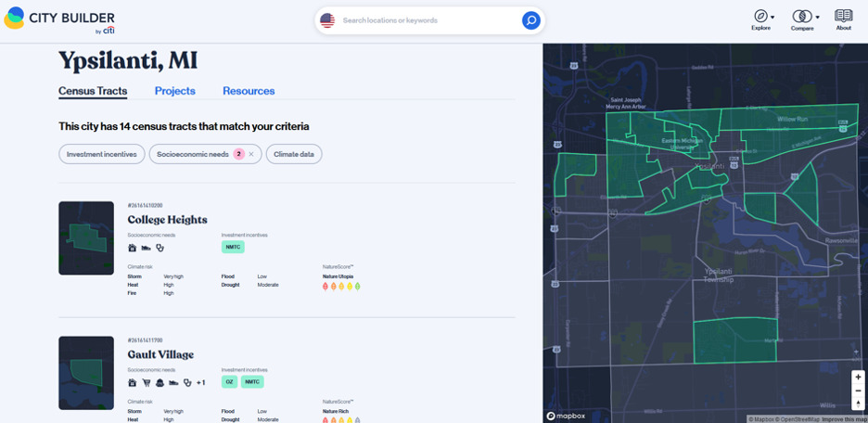
Task: Click the blue search magnifier button
Action: 530,20
